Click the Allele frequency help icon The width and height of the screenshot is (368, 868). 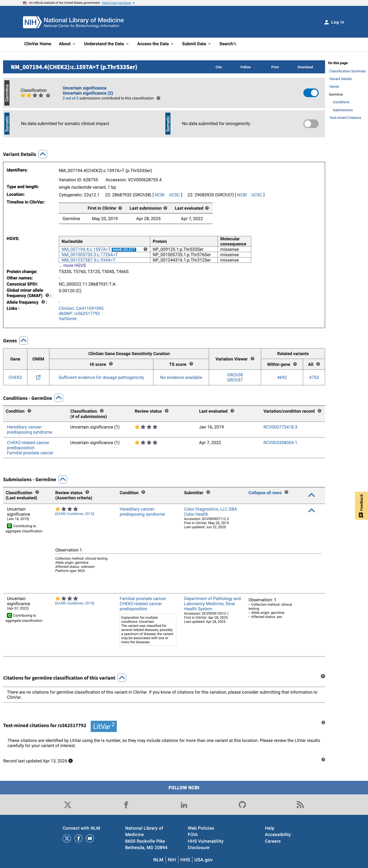pyautogui.click(x=43, y=302)
